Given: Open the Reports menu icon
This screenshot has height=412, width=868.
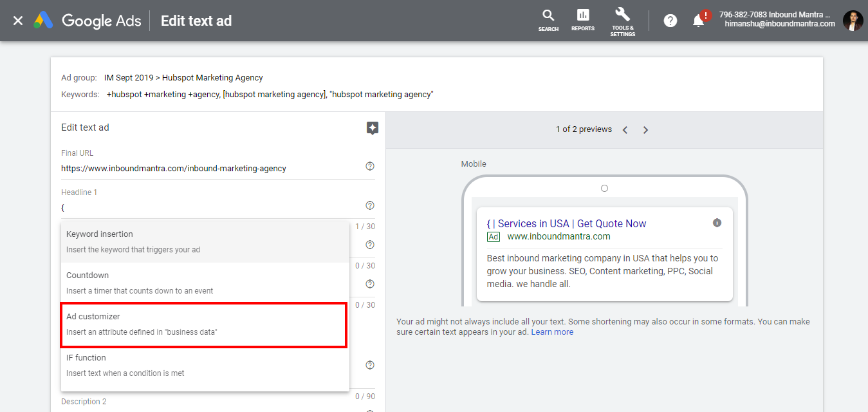Looking at the screenshot, I should tap(583, 21).
